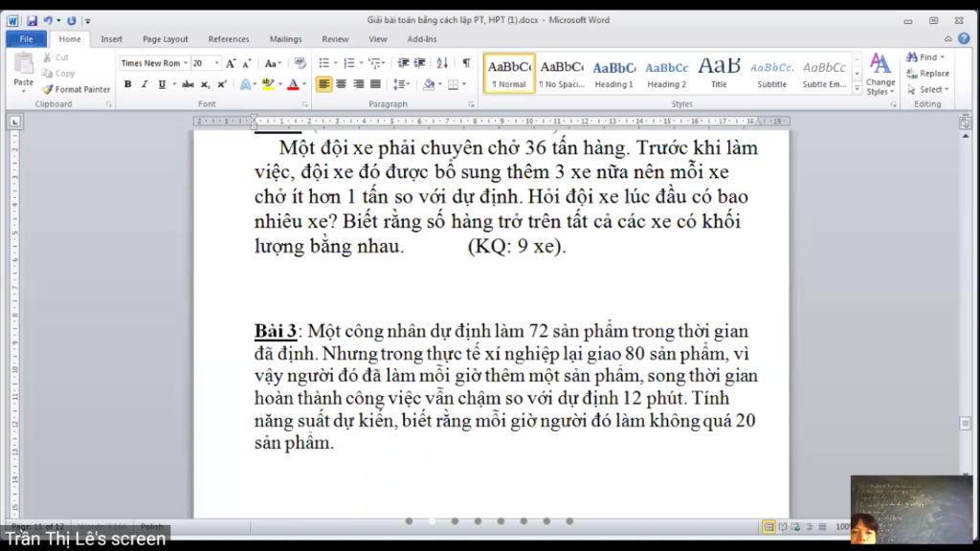Click the Print Layout view icon in status bar

[768, 527]
